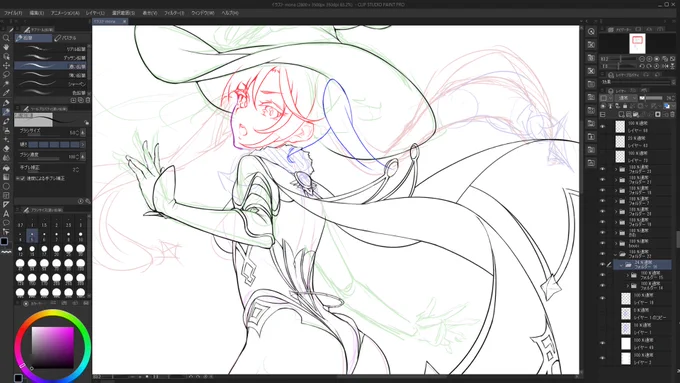
Task: Select the Lasso selection tool
Action: coord(6,74)
